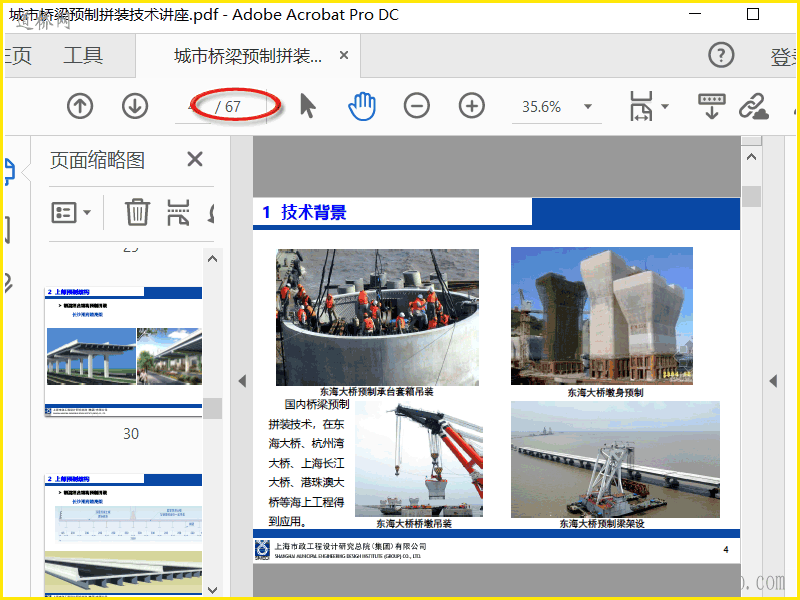Click the bookmarks sidebar icon
This screenshot has height=600, width=800.
[x=7, y=229]
